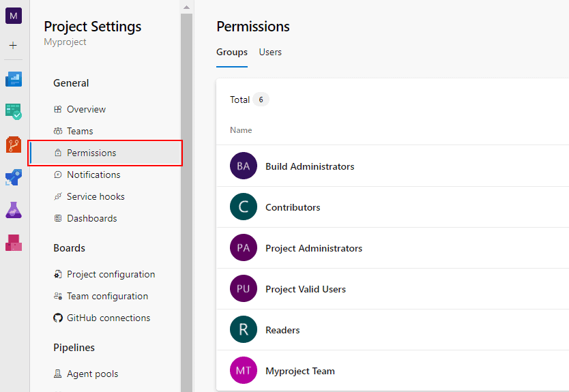Open GitHub connections under Boards
The image size is (569, 392).
coord(108,318)
